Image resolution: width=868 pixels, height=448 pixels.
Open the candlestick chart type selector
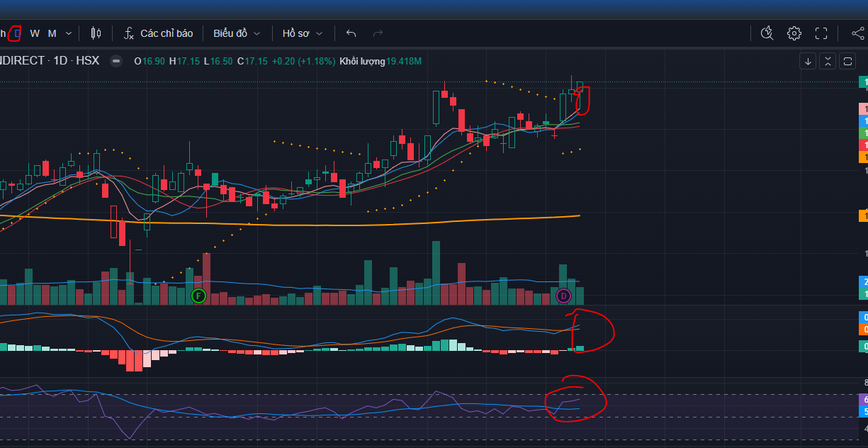coord(96,33)
